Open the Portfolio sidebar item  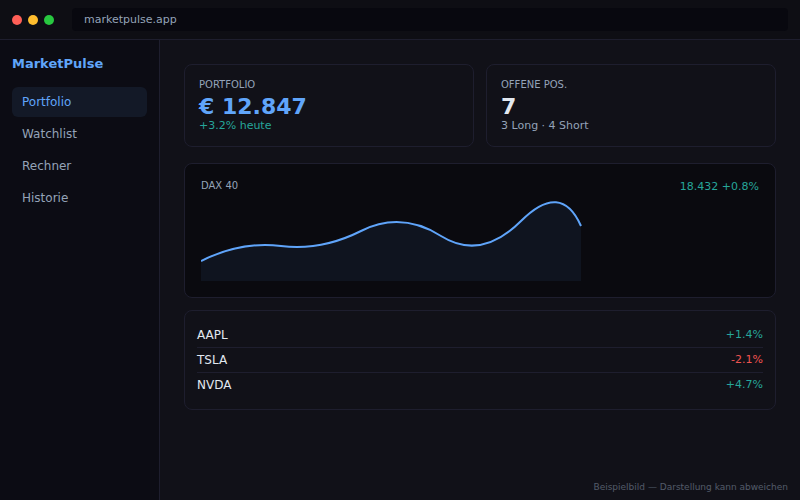pos(80,102)
